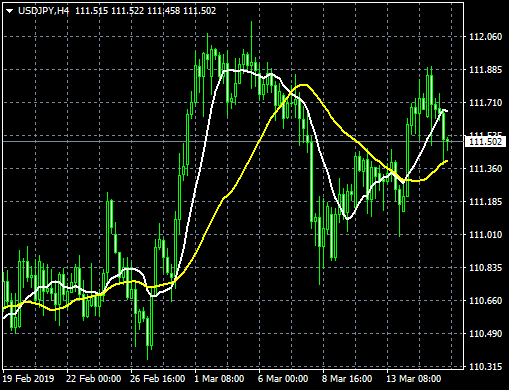
Task: Click the 110.315 price axis label
Action: pos(485,367)
